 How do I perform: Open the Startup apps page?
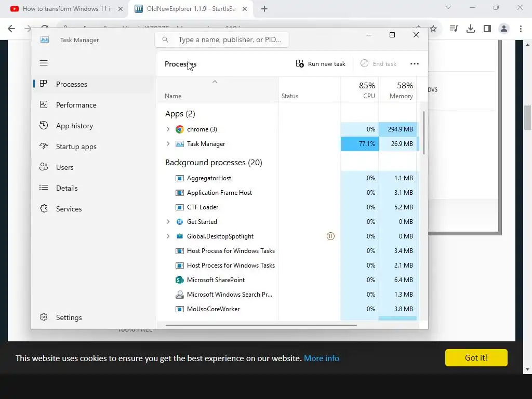pyautogui.click(x=94, y=147)
